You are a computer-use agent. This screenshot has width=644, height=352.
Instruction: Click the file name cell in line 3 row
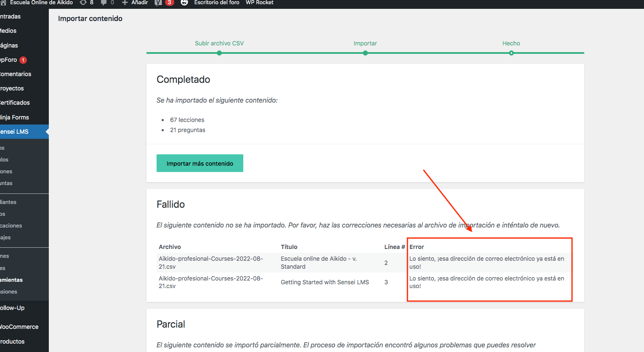coord(211,282)
